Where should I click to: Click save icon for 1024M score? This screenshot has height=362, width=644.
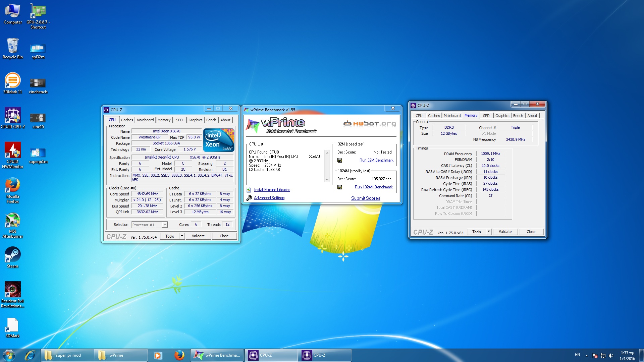click(340, 187)
